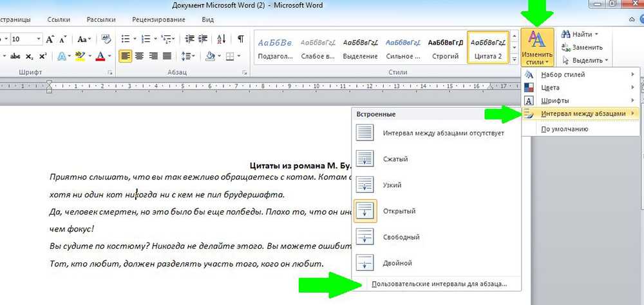
Task: Justify the paragraph text
Action: pos(167,57)
